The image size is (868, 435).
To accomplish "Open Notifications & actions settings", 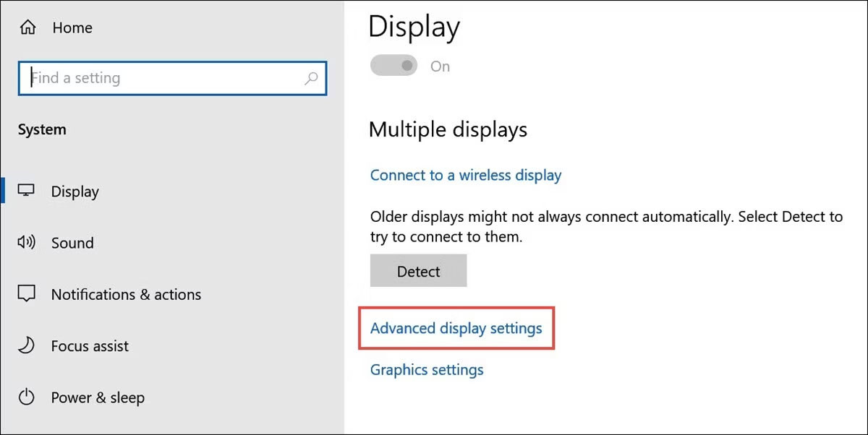I will click(x=126, y=294).
